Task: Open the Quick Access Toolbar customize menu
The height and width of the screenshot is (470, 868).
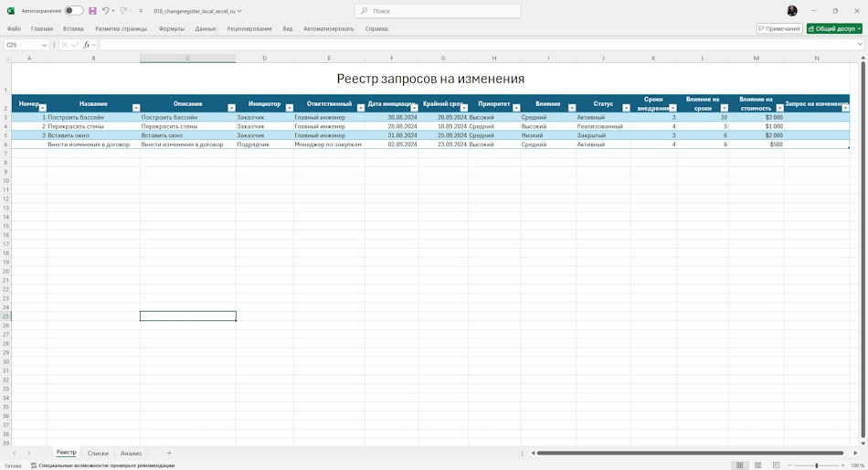Action: [x=141, y=11]
